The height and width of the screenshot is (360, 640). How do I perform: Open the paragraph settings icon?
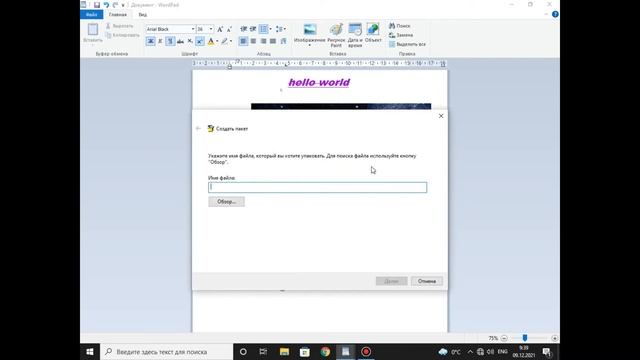tap(283, 41)
